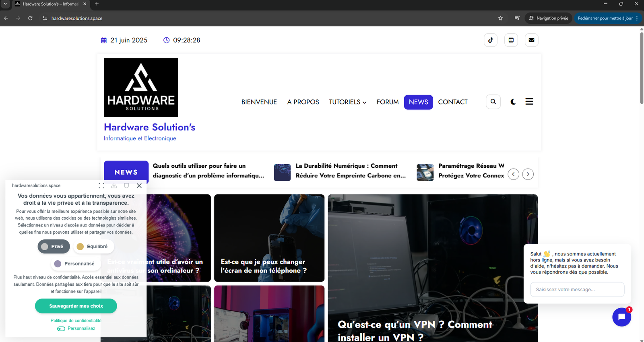Open the CONTACT menu item
Viewport: 644px width, 342px height.
coord(453,102)
